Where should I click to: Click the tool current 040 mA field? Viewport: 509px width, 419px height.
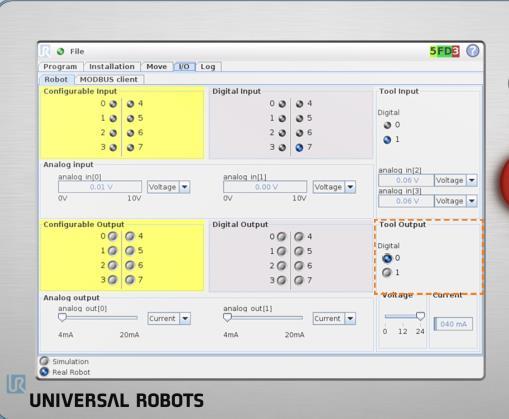(453, 324)
